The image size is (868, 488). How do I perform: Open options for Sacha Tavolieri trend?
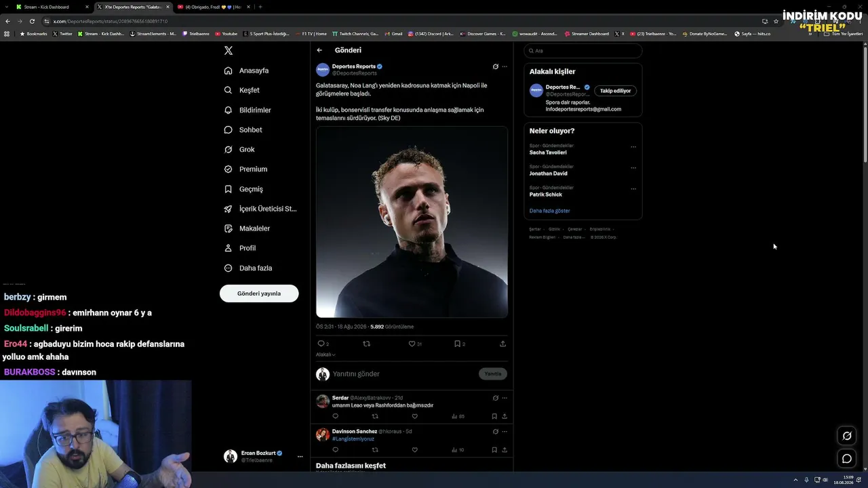(633, 147)
